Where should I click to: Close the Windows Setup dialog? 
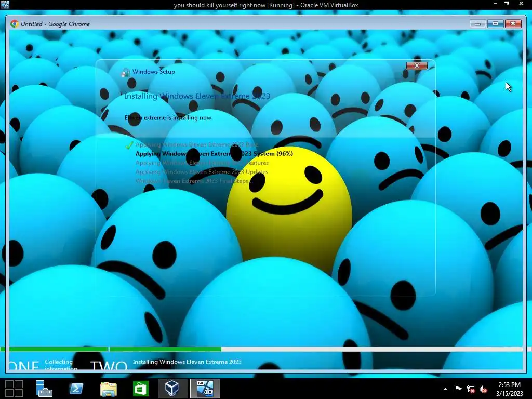click(417, 65)
